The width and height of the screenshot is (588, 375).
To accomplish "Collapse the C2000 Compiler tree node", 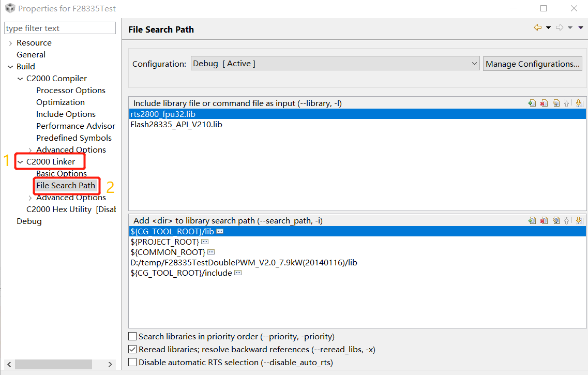I will 20,79.
